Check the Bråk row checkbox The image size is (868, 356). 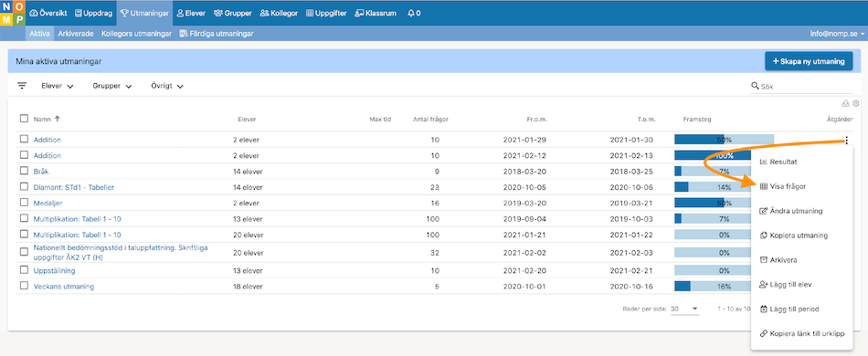24,172
